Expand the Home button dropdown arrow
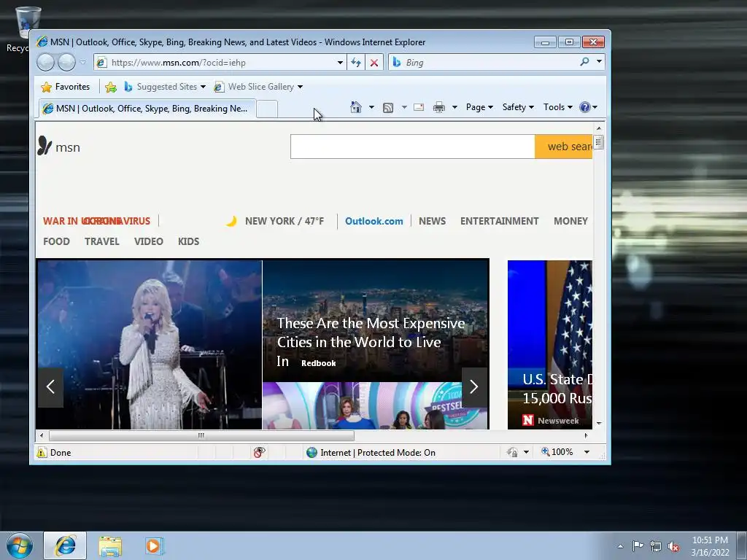747x560 pixels. [371, 107]
